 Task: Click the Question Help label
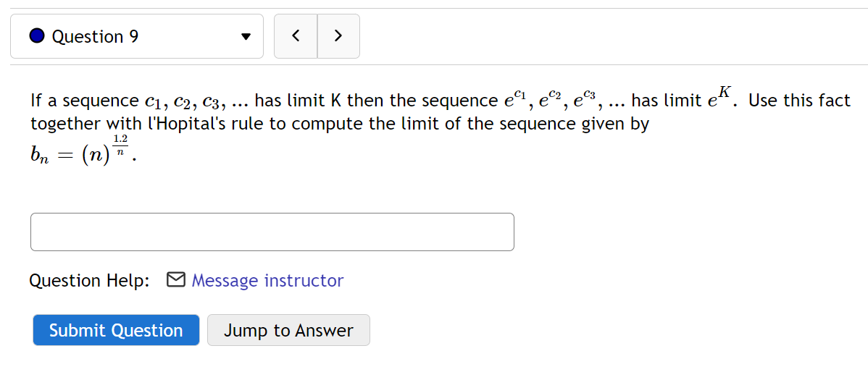tap(89, 281)
